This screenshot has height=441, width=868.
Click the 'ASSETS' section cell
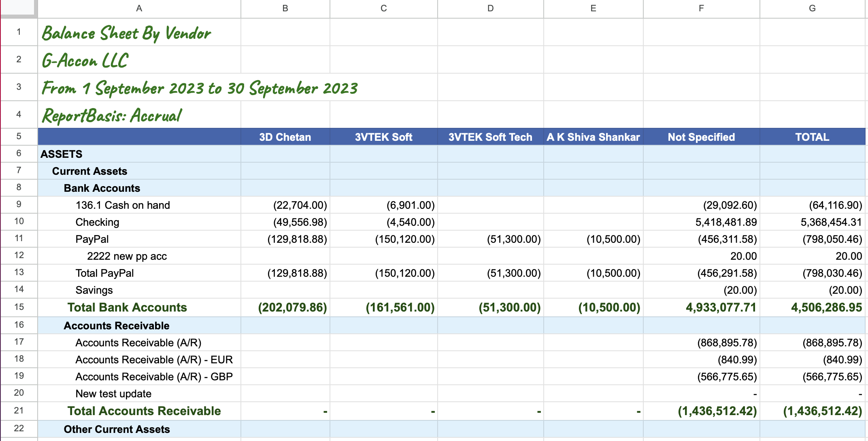[x=139, y=154]
